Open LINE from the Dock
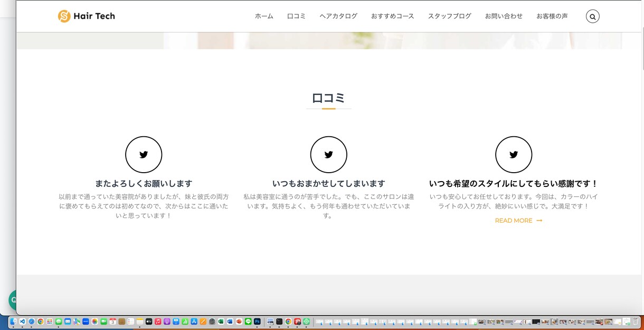Screen dimensions: 644x330 coord(248,321)
